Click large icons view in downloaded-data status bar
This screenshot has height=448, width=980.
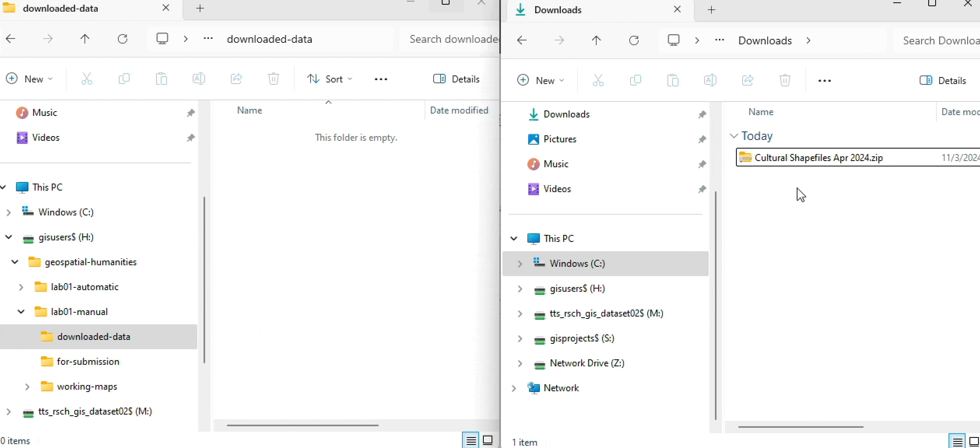488,440
